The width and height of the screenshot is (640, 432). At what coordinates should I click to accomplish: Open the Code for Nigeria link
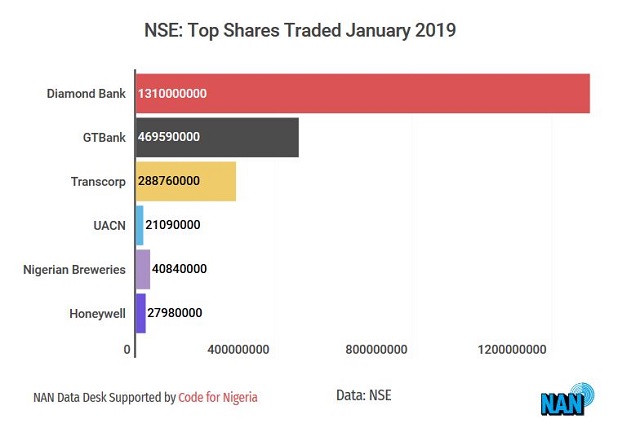[x=218, y=397]
